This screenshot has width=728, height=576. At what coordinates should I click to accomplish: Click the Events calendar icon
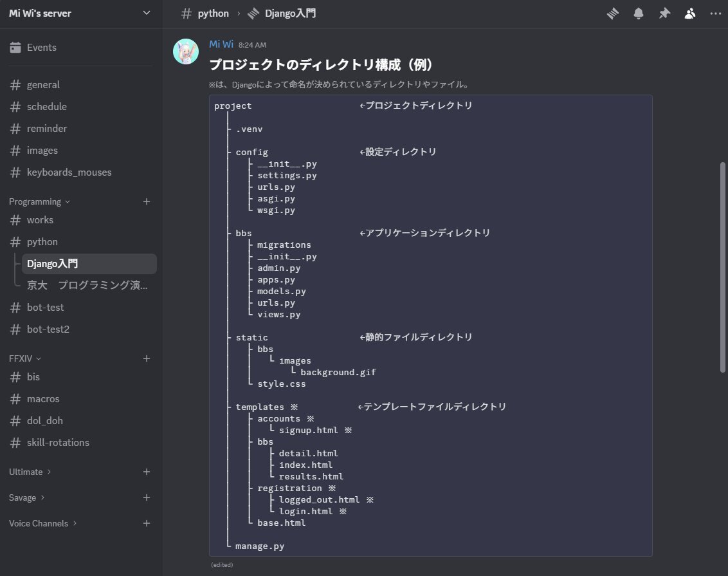click(15, 48)
